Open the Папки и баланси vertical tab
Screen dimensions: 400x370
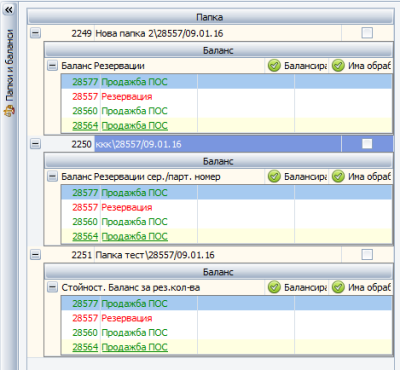point(9,73)
